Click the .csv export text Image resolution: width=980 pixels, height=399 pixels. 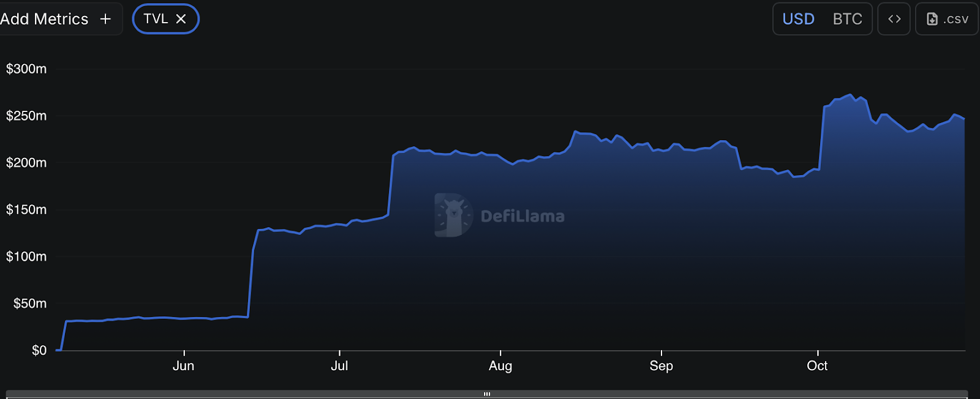(956, 19)
